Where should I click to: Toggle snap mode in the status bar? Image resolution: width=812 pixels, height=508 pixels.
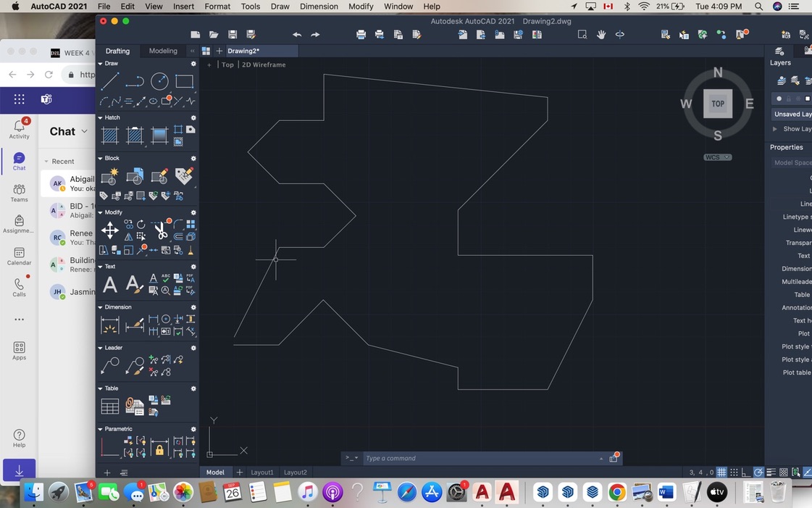point(734,472)
